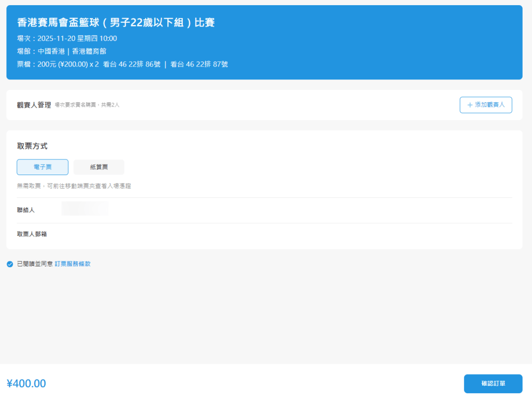Click the 取票人郵箱 label
The width and height of the screenshot is (532, 398).
pos(32,234)
